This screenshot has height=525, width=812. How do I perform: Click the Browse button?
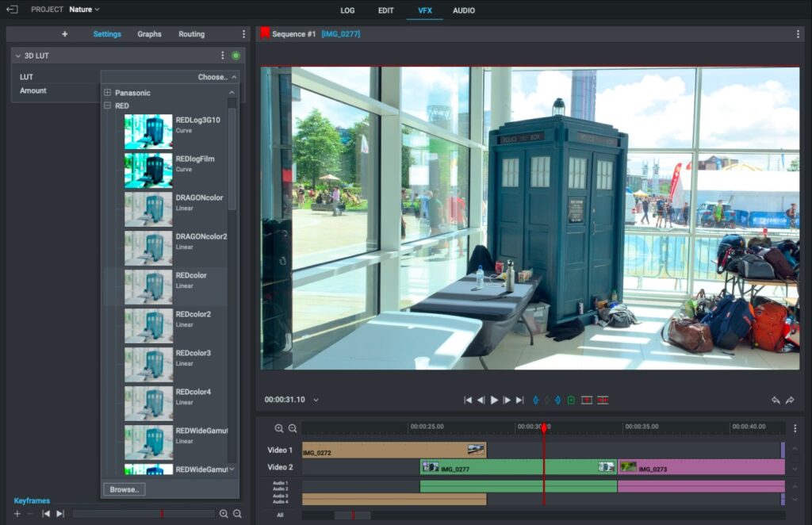[124, 489]
